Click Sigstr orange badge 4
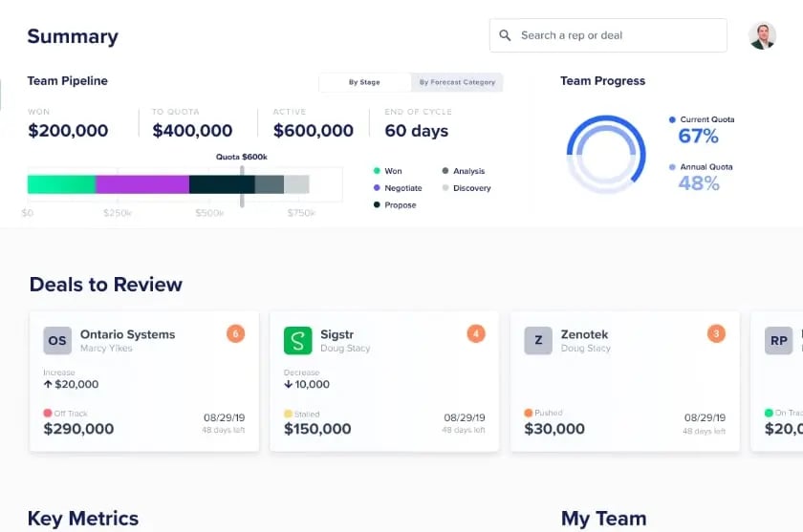The width and height of the screenshot is (803, 532). tap(476, 334)
